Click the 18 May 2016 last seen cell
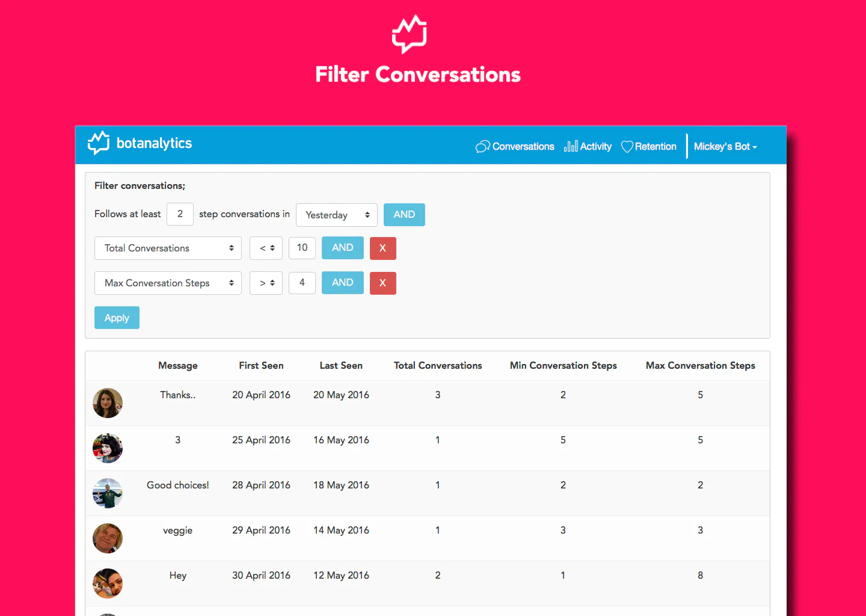 coord(341,485)
